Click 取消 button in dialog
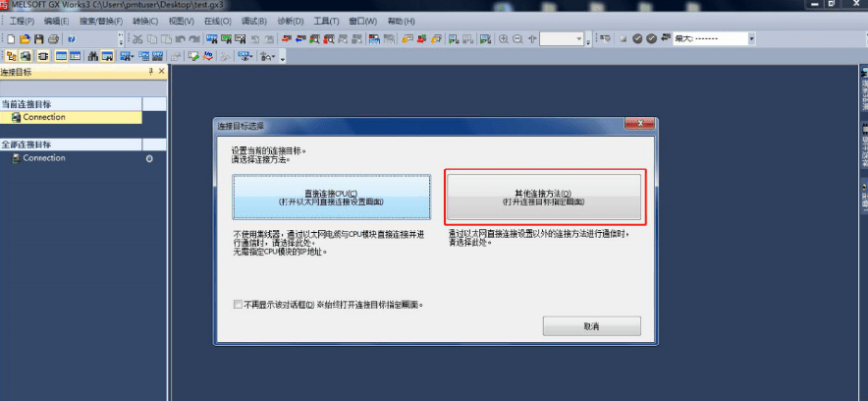 (592, 326)
